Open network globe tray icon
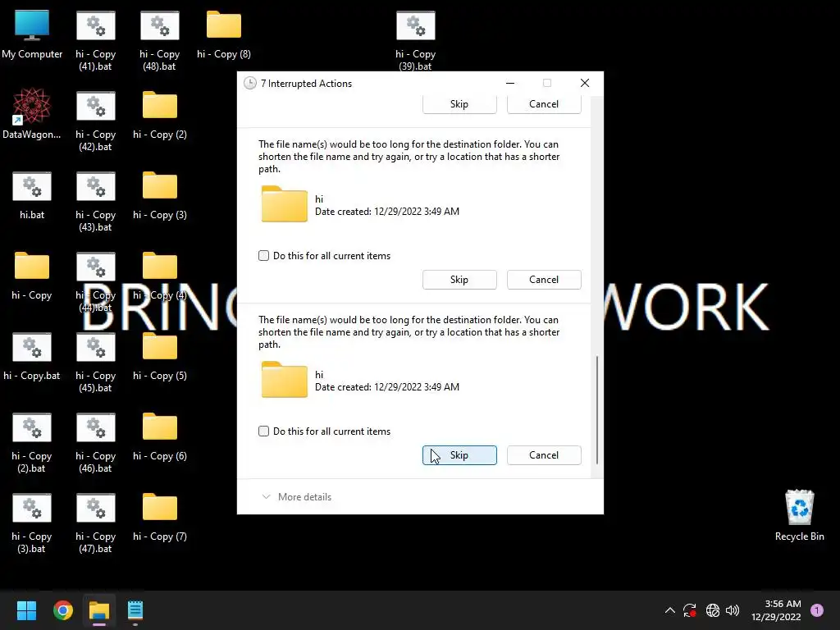The height and width of the screenshot is (630, 840). (x=713, y=610)
